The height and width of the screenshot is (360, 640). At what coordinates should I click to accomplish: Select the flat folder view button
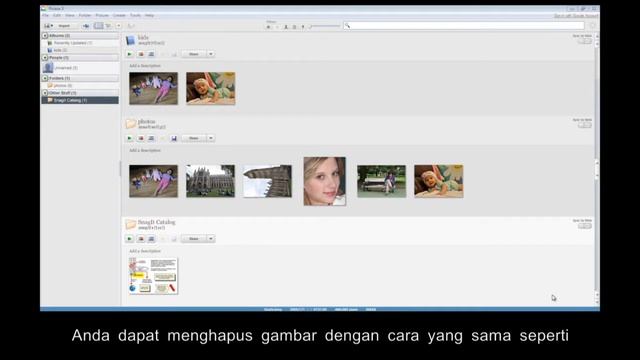coord(98,26)
